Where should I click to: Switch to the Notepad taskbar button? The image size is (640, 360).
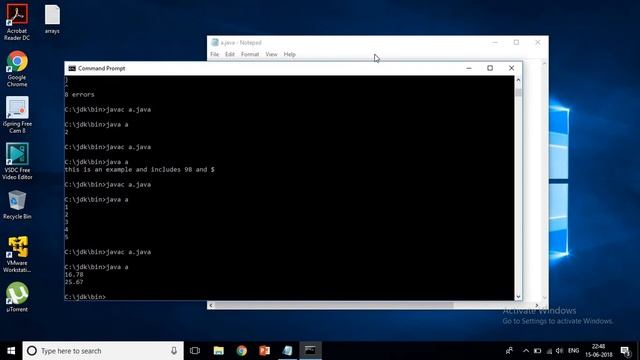click(x=287, y=351)
